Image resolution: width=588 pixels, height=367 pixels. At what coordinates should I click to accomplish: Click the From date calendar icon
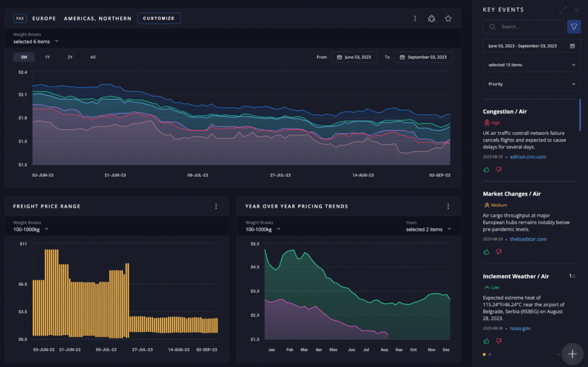tap(339, 57)
